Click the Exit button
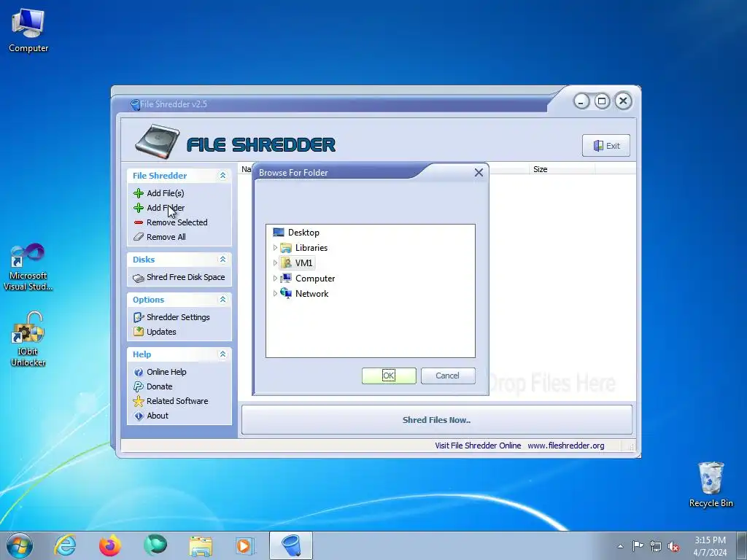Viewport: 747px width, 560px height. (606, 146)
